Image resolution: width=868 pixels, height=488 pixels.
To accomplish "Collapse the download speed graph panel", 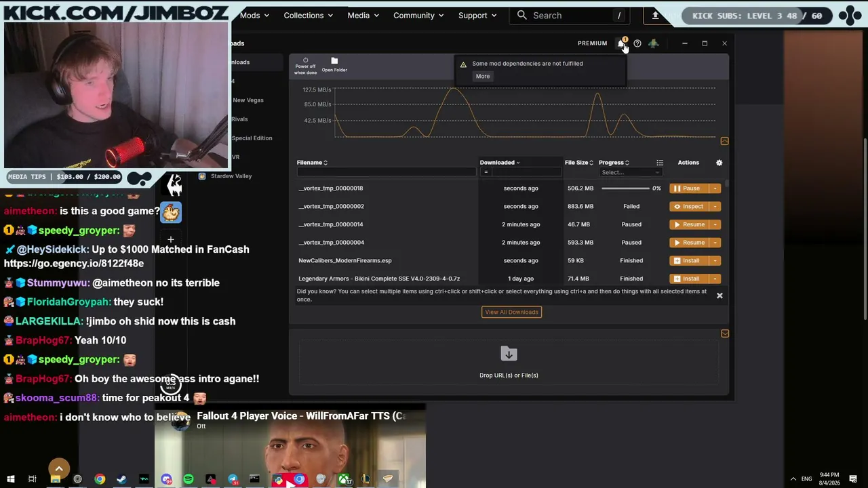I will (x=724, y=141).
